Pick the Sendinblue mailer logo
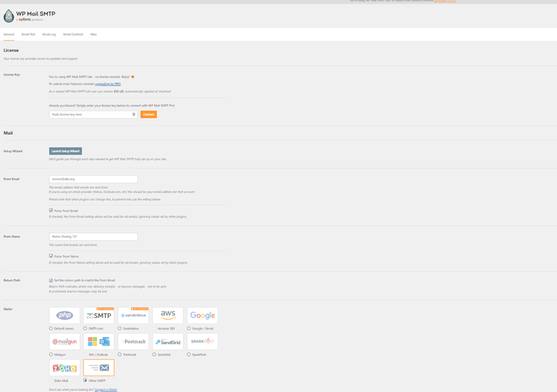Viewport: 557px width, 392px height. (x=133, y=316)
